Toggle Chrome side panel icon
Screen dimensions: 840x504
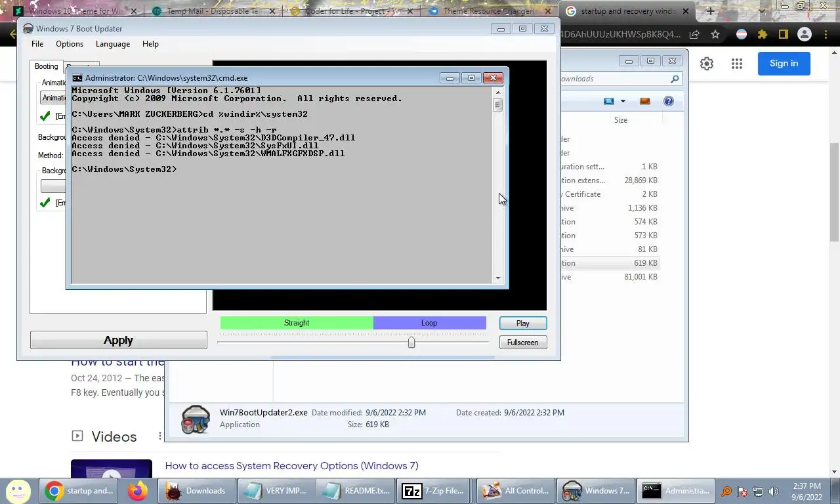pyautogui.click(x=783, y=35)
